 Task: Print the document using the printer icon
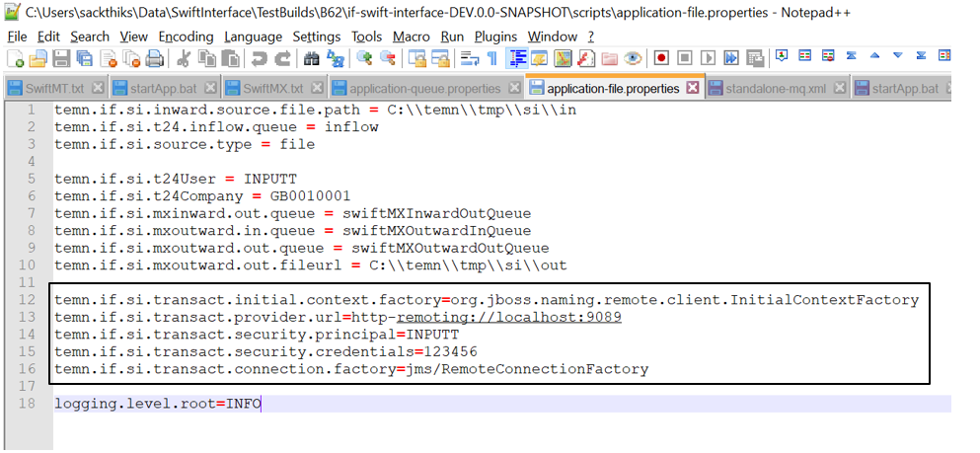(154, 59)
